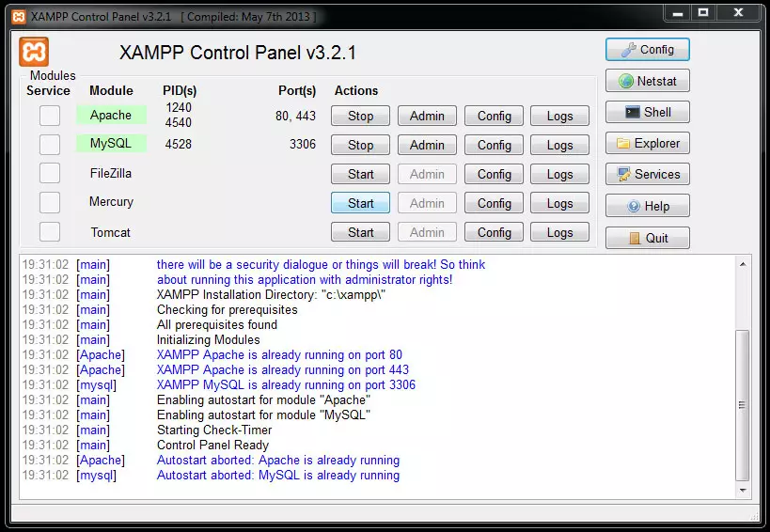Minimize the XAMPP window
This screenshot has width=770, height=532.
tap(678, 13)
